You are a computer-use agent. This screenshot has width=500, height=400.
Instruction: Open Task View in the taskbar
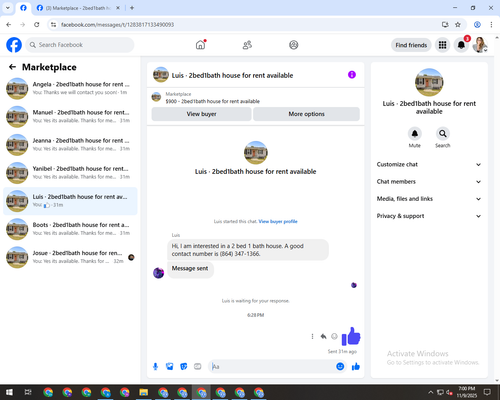click(28, 392)
